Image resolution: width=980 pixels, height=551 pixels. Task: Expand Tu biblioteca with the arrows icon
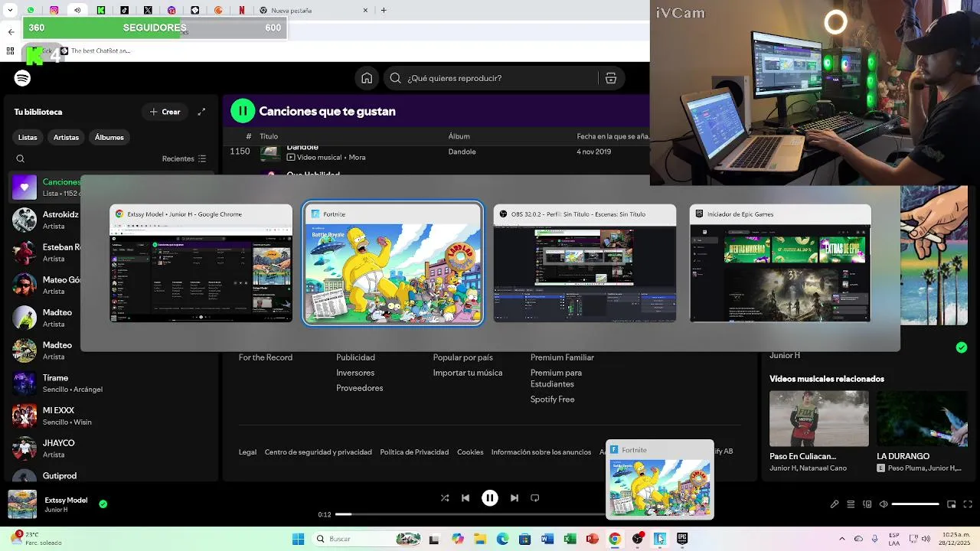pos(201,112)
